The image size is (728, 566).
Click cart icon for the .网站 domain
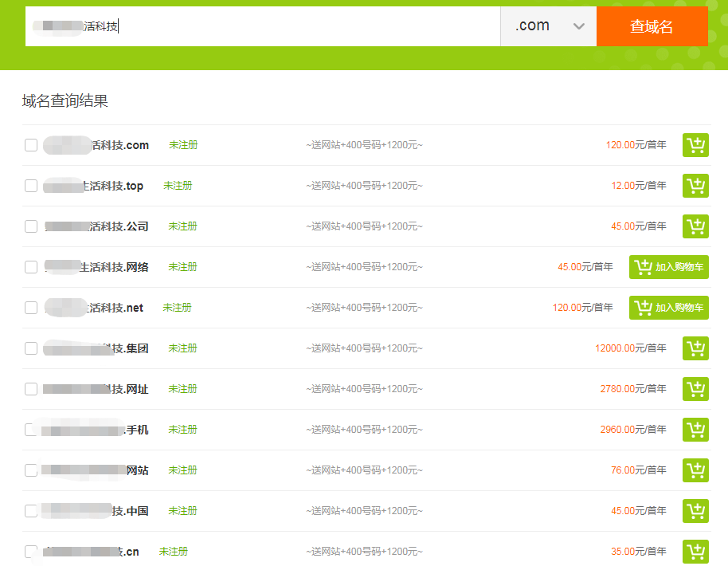click(x=695, y=470)
